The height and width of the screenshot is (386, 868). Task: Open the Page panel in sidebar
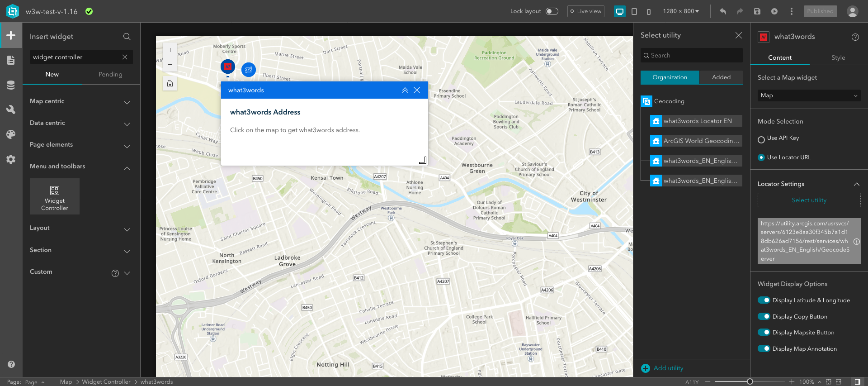point(11,60)
